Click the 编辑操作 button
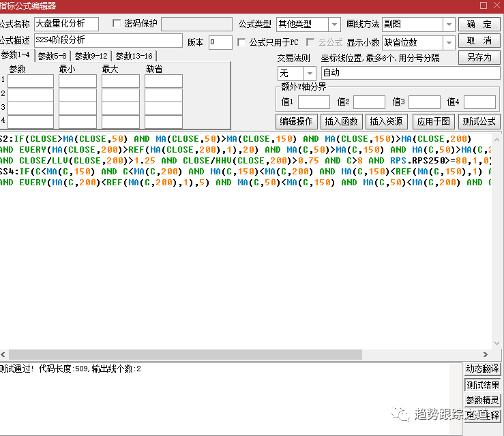This screenshot has height=436, width=504. [297, 122]
